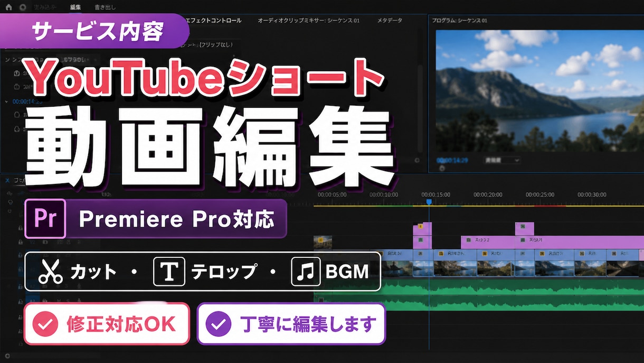Click the 00:00:05:00 mark on the timeline ruler
Image resolution: width=644 pixels, height=363 pixels.
coord(332,195)
